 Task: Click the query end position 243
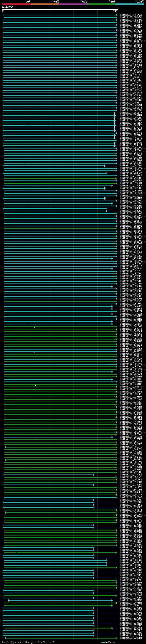115,11
